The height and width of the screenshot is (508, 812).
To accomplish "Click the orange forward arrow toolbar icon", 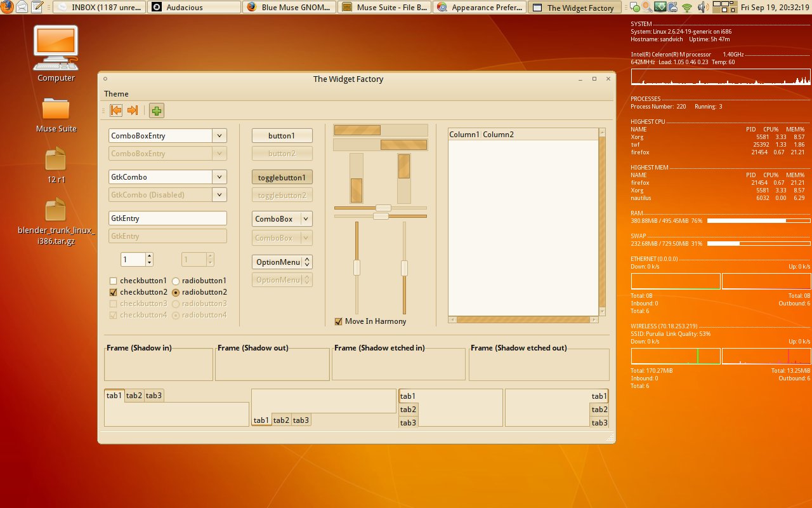I will click(133, 110).
